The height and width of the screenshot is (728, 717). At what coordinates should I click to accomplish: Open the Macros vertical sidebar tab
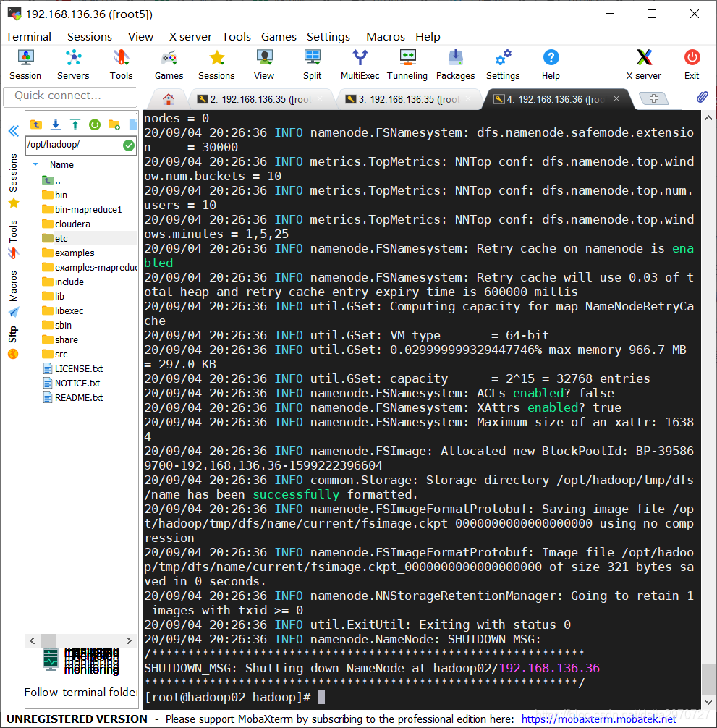14,286
